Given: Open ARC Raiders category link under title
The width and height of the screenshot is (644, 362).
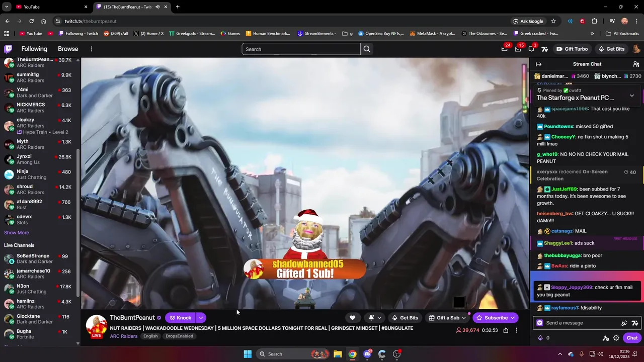Looking at the screenshot, I should (x=124, y=336).
